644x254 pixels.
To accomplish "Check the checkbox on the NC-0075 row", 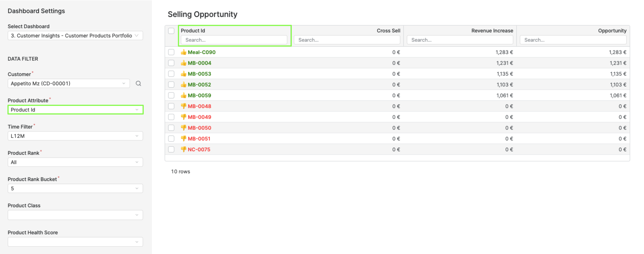I will [x=171, y=149].
